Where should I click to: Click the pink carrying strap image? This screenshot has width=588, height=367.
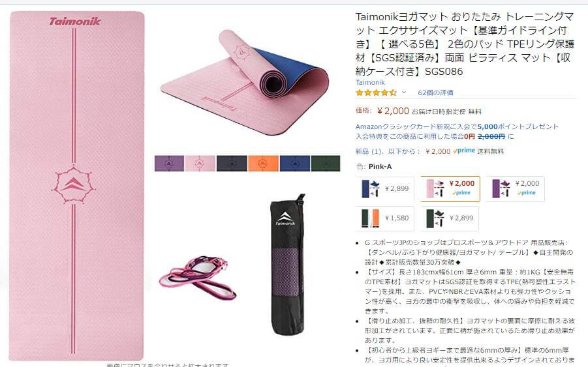tap(198, 278)
